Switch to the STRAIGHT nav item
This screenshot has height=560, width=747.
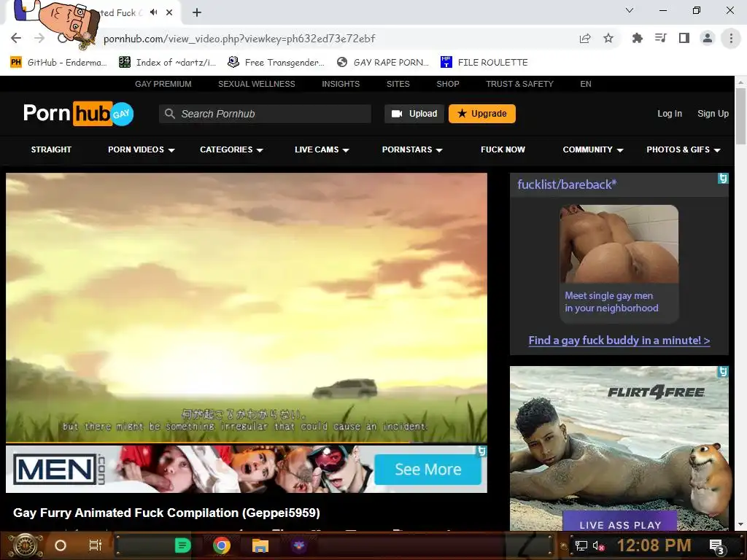[x=52, y=149]
